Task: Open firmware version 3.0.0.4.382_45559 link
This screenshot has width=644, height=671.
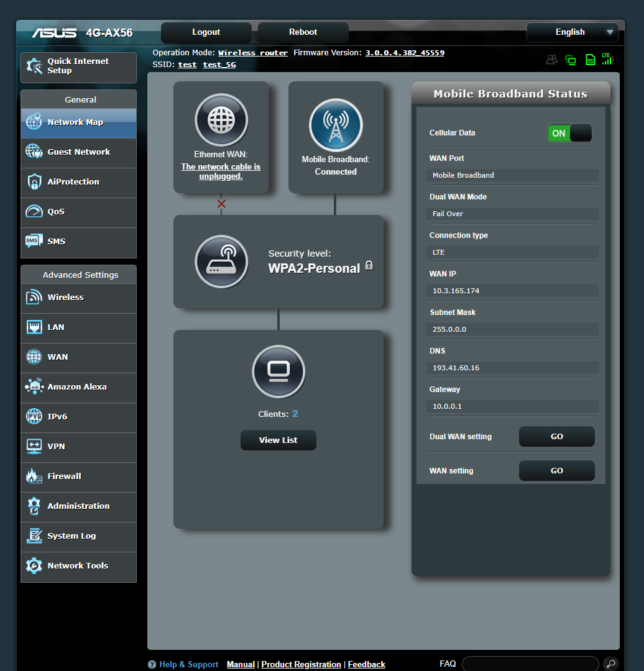Action: click(405, 53)
